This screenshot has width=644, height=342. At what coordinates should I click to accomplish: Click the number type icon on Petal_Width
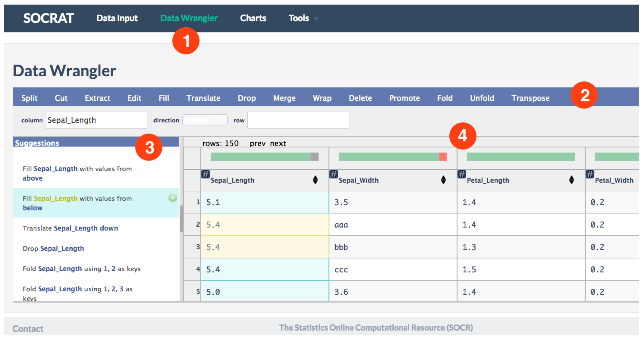tap(590, 174)
